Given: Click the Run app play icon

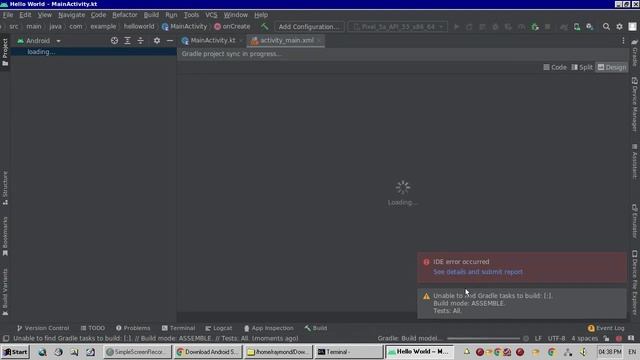Looking at the screenshot, I should (x=456, y=27).
